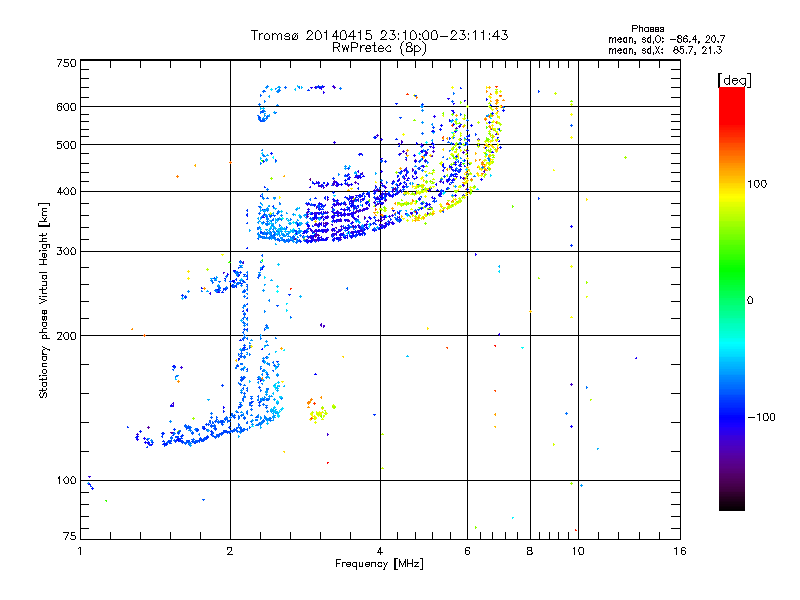The image size is (800, 600).
Task: Click the 'Phases' heading text
Action: point(647,29)
